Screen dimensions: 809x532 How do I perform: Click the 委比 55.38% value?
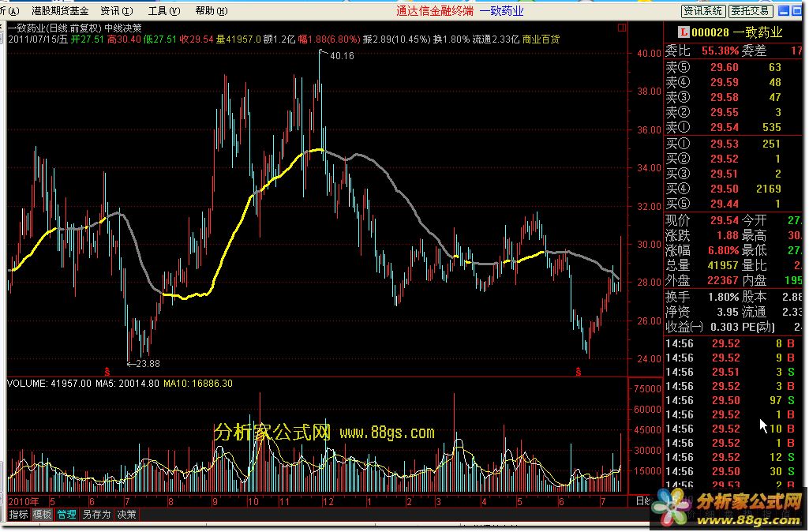[720, 51]
